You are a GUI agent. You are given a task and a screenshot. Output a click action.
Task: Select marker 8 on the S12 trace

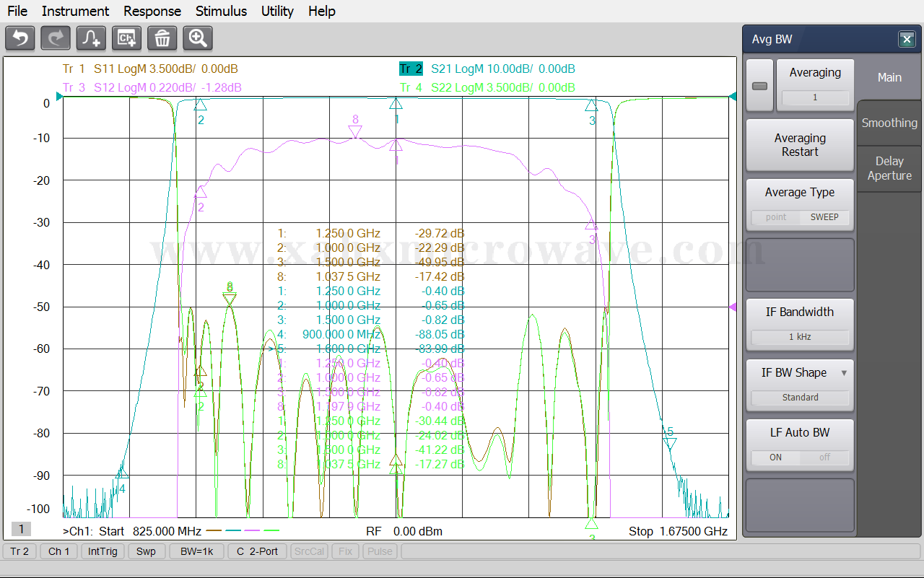click(x=354, y=131)
